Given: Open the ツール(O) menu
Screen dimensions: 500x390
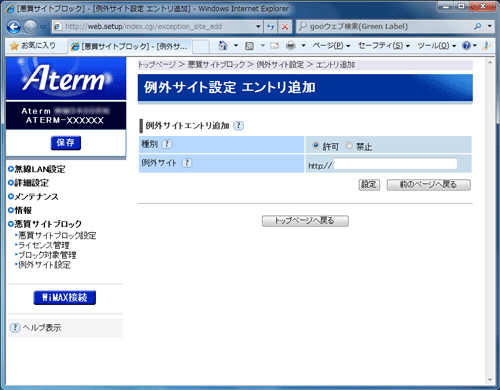Looking at the screenshot, I should tap(437, 46).
